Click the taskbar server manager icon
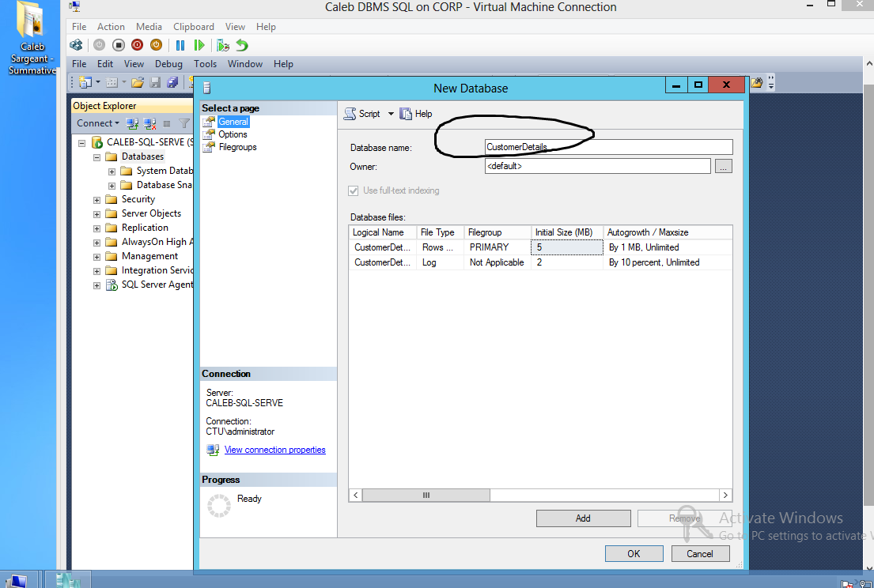 [69, 579]
